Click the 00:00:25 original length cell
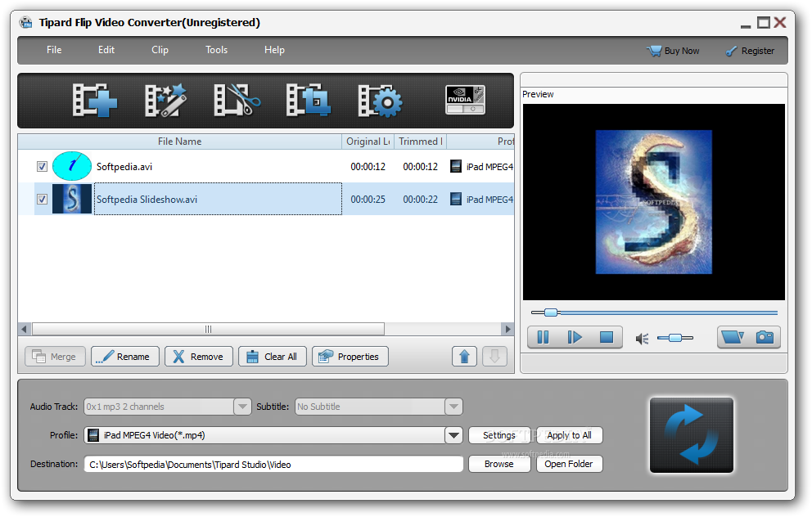The width and height of the screenshot is (812, 517). click(x=368, y=200)
